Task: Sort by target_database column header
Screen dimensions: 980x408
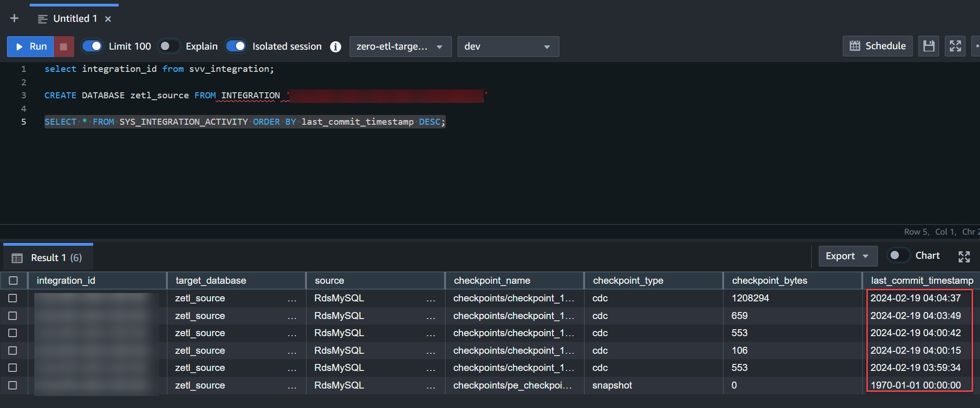Action: tap(236, 280)
